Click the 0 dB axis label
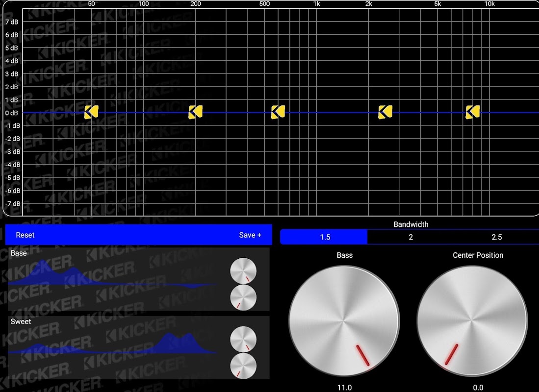 (x=12, y=113)
